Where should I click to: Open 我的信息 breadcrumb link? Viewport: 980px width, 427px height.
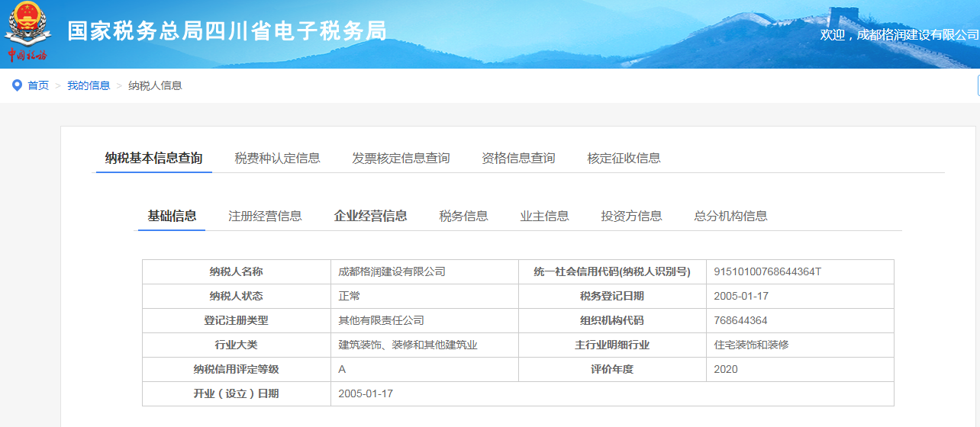coord(89,85)
